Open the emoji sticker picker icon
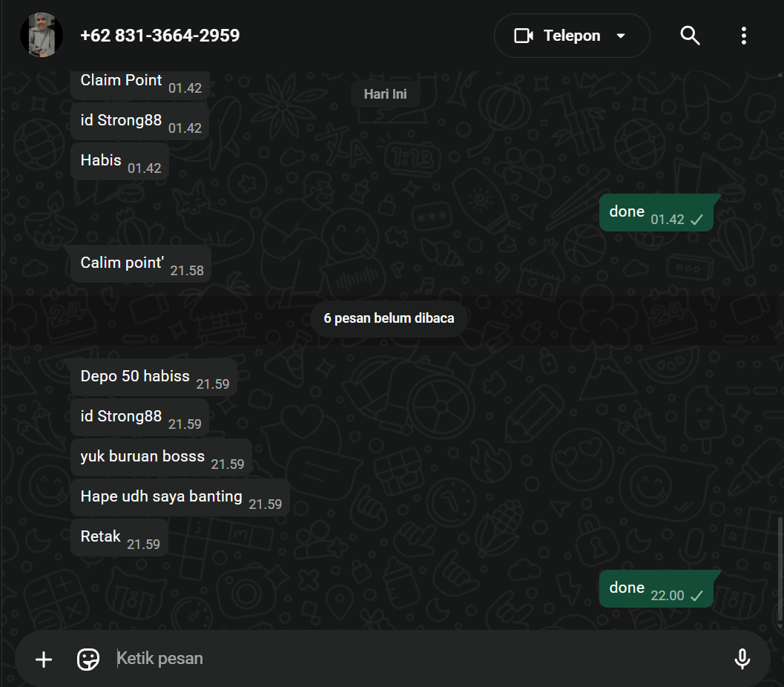 88,659
